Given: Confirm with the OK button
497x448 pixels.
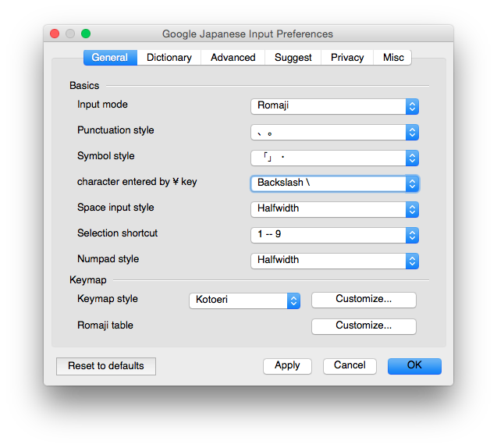Looking at the screenshot, I should [x=414, y=366].
